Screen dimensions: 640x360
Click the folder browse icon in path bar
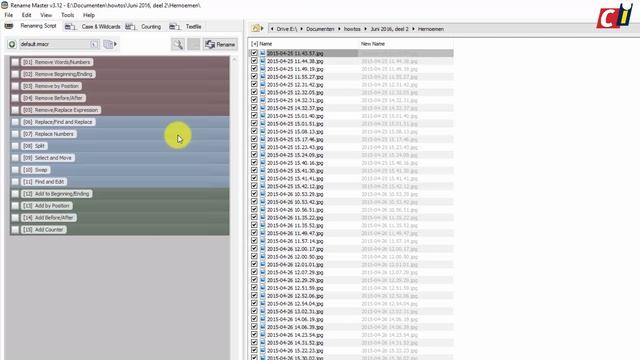pyautogui.click(x=256, y=29)
